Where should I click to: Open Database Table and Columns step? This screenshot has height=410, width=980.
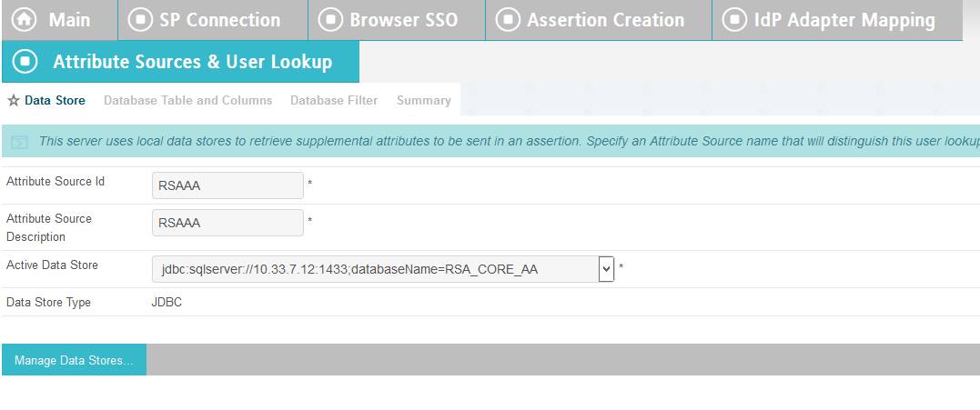coord(188,101)
